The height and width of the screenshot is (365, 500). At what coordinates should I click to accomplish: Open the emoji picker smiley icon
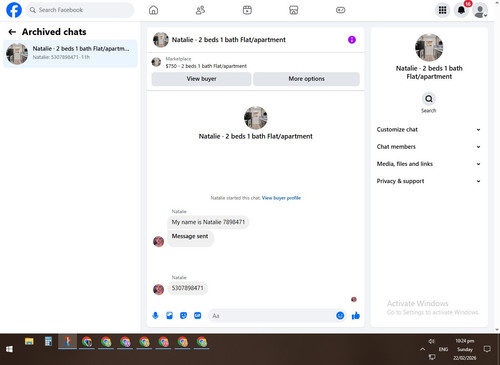coord(340,315)
